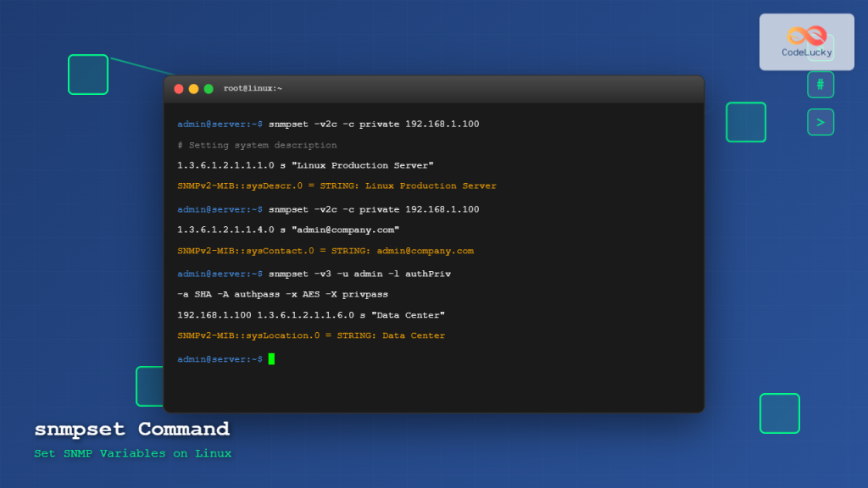This screenshot has width=868, height=488.
Task: Click the green traffic light button
Action: [x=208, y=88]
